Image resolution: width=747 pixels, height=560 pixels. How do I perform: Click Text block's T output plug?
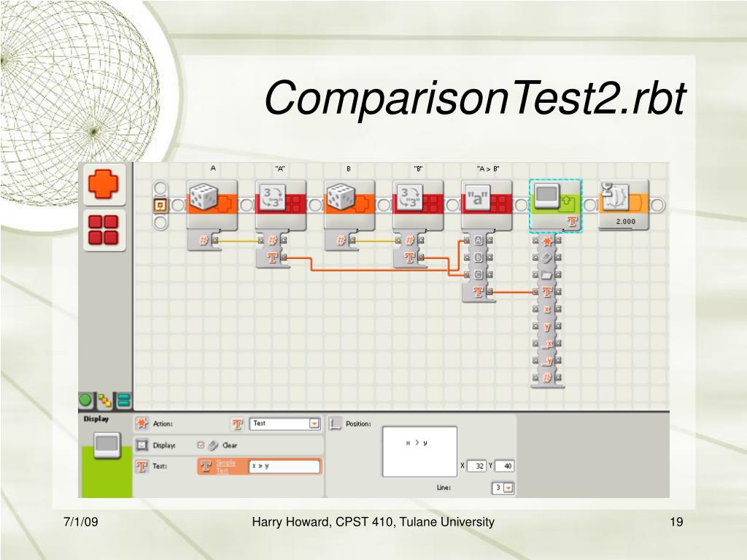pos(489,292)
